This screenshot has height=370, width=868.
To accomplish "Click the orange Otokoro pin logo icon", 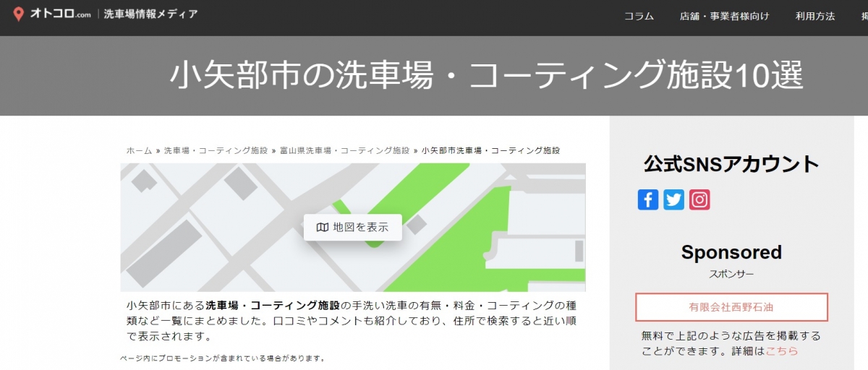I will pyautogui.click(x=18, y=14).
